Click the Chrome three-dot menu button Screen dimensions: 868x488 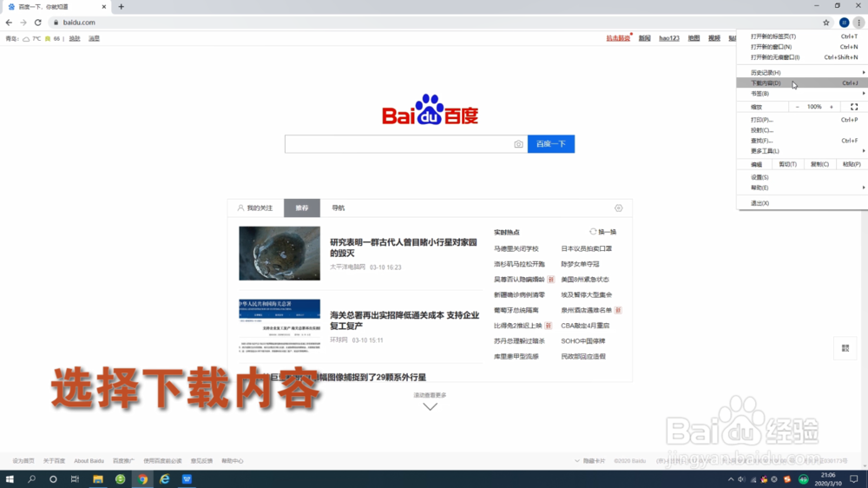(858, 23)
